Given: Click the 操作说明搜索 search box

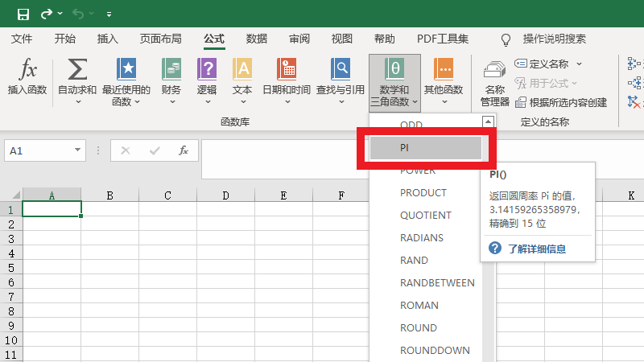Looking at the screenshot, I should (554, 39).
